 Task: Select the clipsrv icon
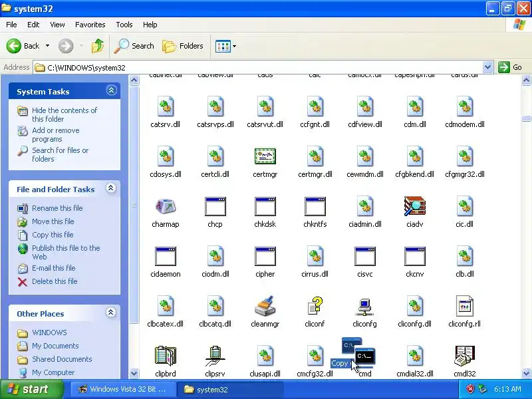215,356
